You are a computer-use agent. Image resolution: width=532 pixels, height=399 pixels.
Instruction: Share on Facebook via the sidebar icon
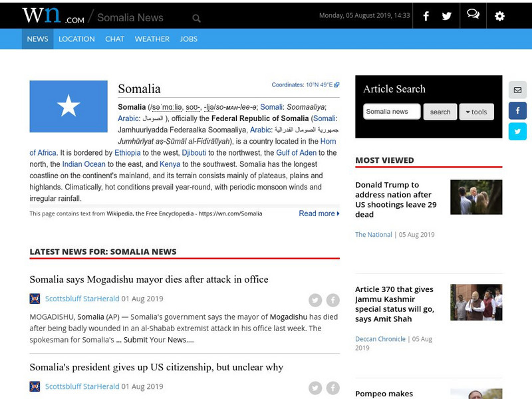pos(517,110)
